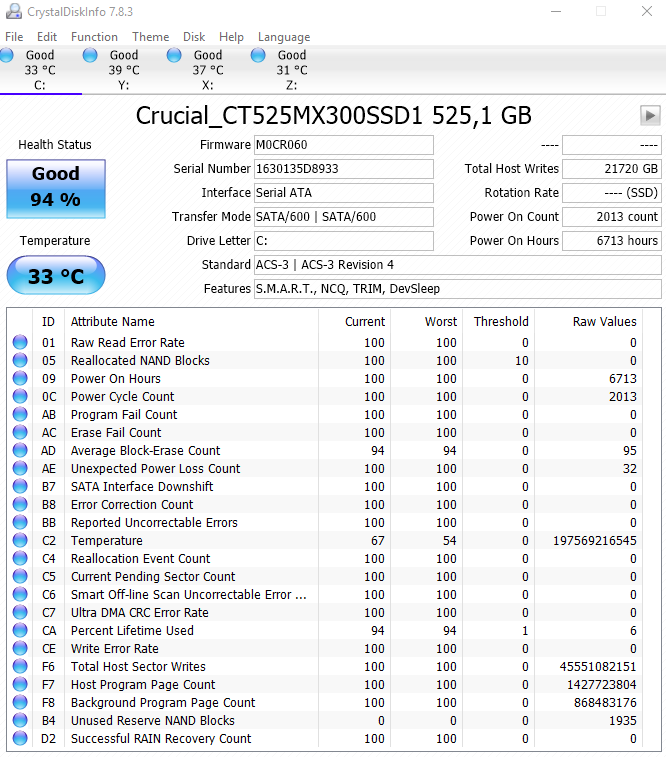
Task: Open the File menu
Action: point(14,37)
